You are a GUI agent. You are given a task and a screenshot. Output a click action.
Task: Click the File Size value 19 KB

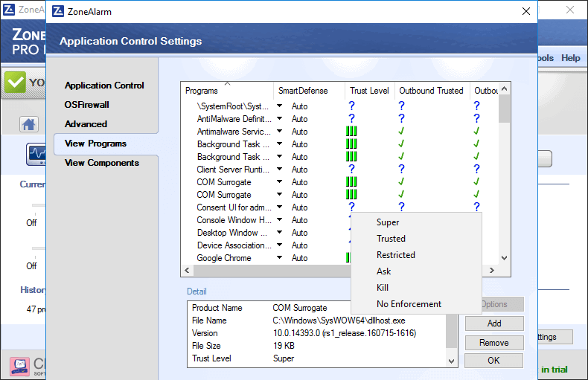point(284,346)
